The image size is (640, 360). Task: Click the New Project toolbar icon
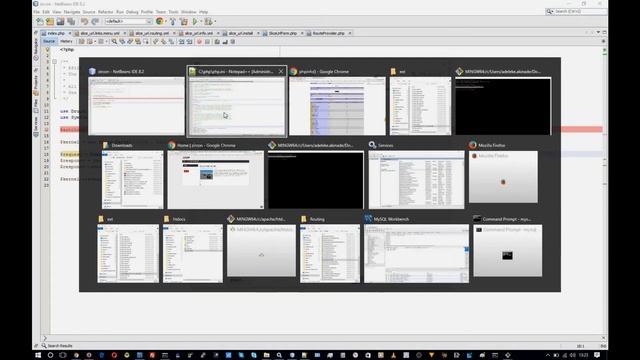click(50, 21)
